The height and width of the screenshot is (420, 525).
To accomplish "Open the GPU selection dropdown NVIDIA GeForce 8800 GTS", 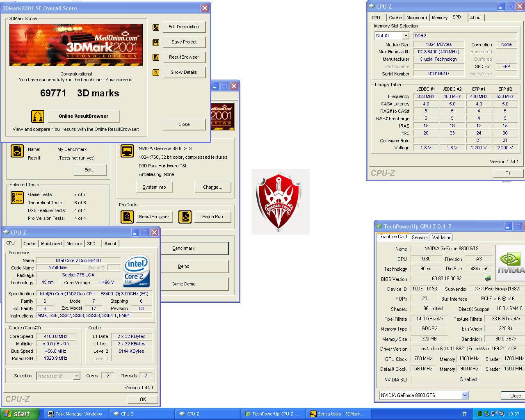I will [465, 395].
